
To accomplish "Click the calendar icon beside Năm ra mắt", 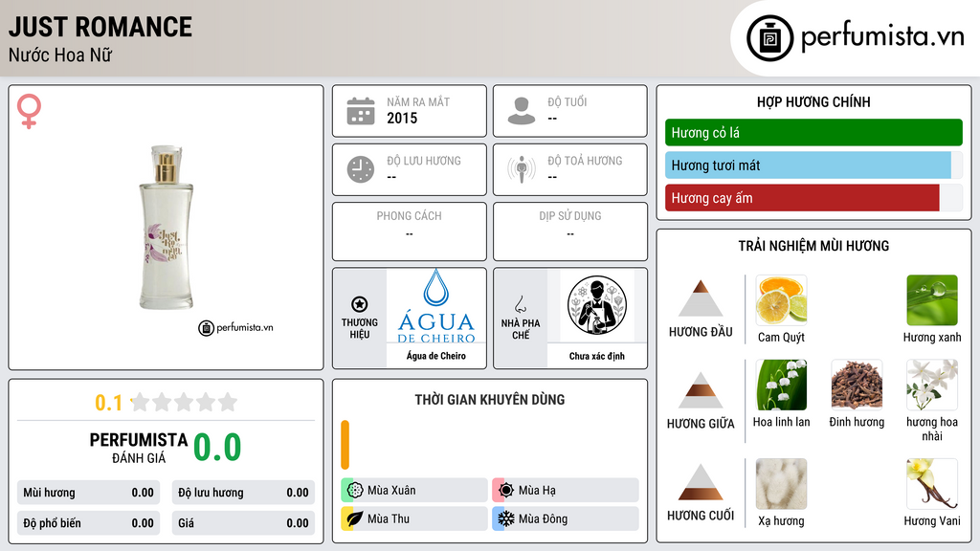I will click(361, 111).
